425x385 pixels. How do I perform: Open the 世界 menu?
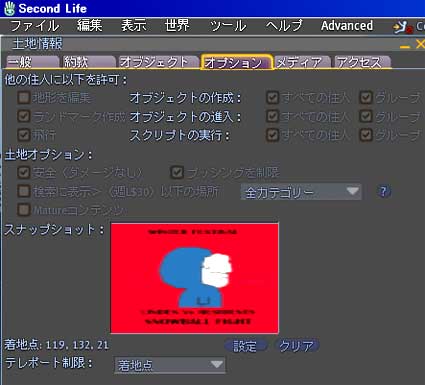[x=177, y=26]
